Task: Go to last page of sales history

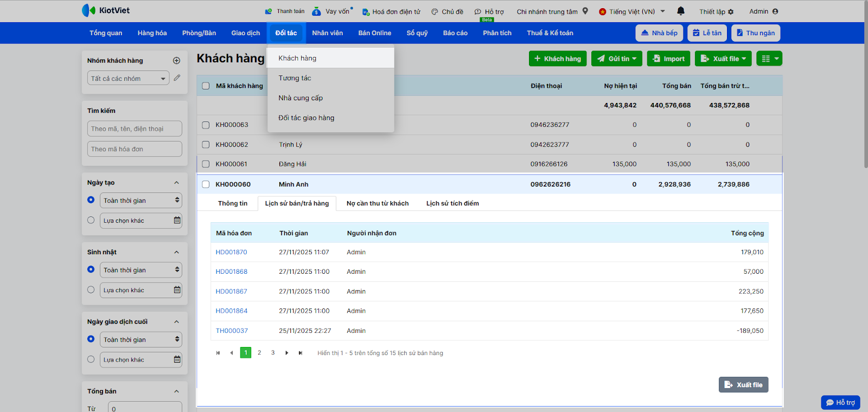Action: click(x=300, y=353)
